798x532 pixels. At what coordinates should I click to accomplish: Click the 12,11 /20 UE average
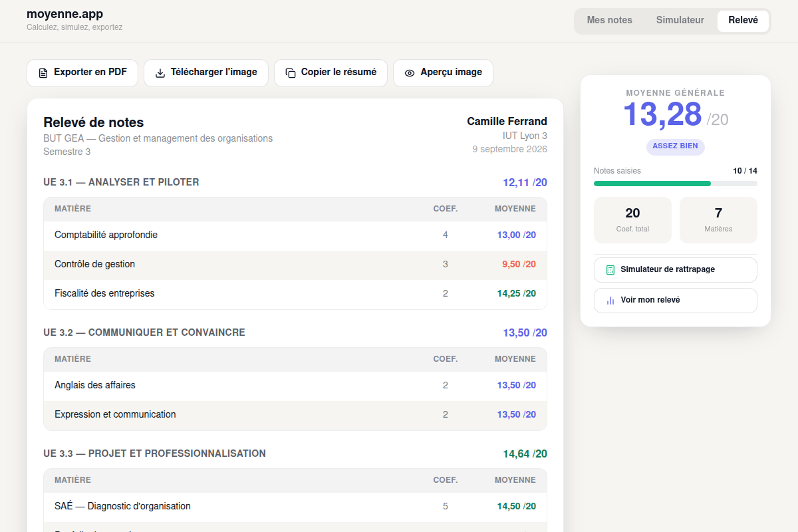[x=525, y=183]
